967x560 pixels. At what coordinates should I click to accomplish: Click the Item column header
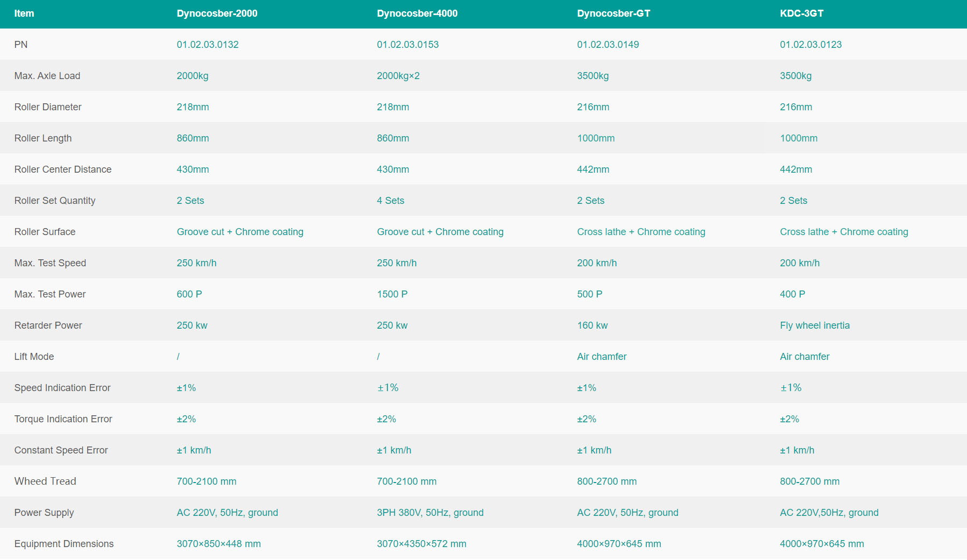pyautogui.click(x=24, y=13)
